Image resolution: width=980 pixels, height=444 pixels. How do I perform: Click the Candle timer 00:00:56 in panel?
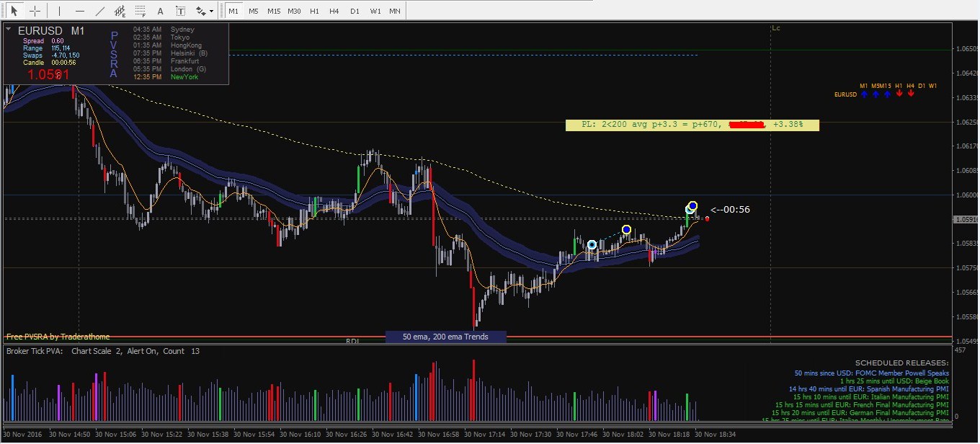[63, 63]
